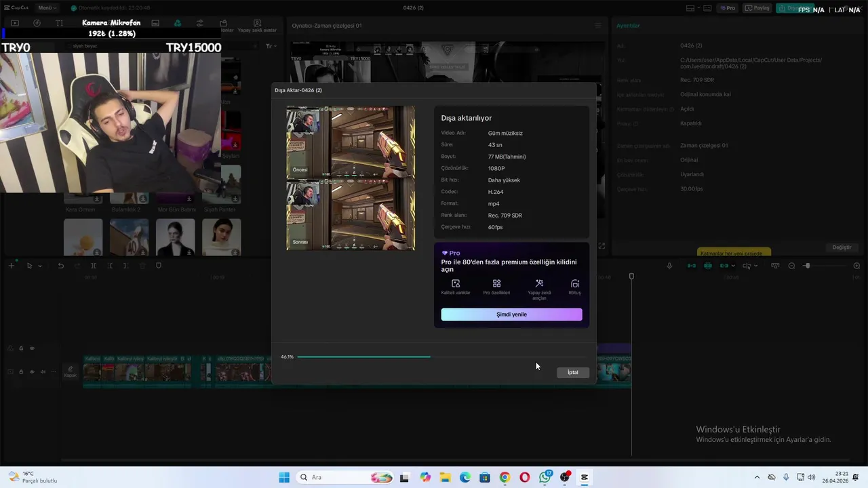Open the selection tool dropdown arrow

[x=39, y=266]
